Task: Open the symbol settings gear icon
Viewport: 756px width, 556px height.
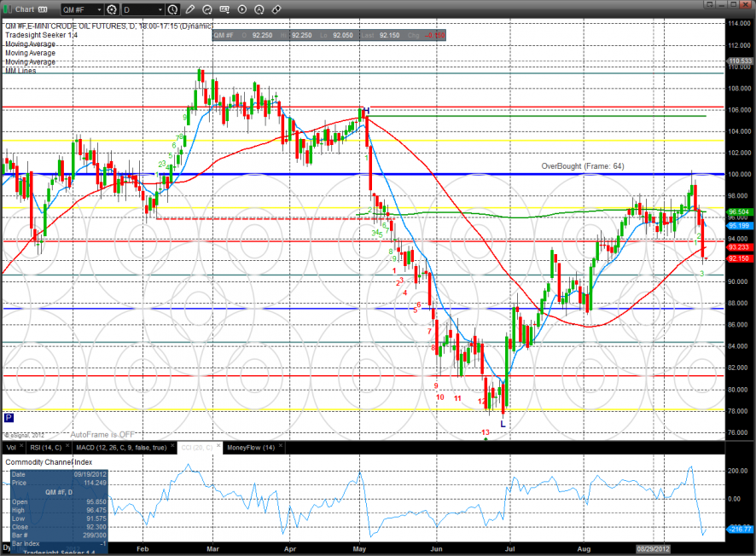Action: (x=111, y=9)
